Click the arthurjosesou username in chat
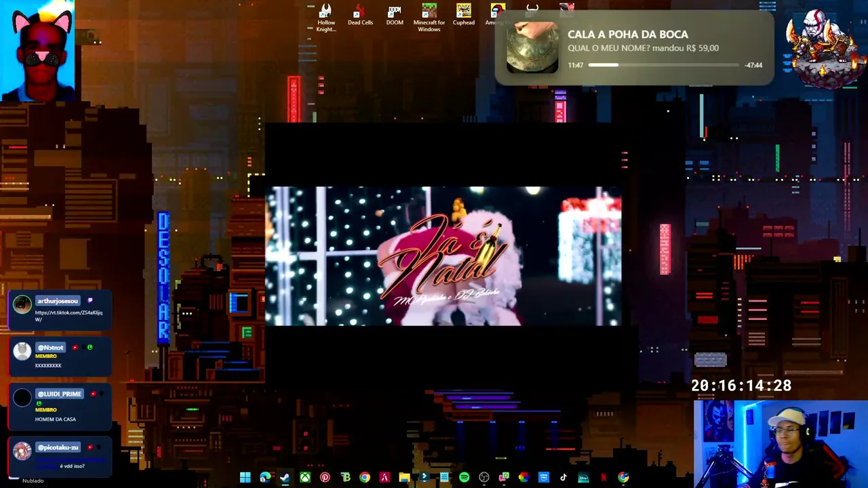 click(58, 301)
